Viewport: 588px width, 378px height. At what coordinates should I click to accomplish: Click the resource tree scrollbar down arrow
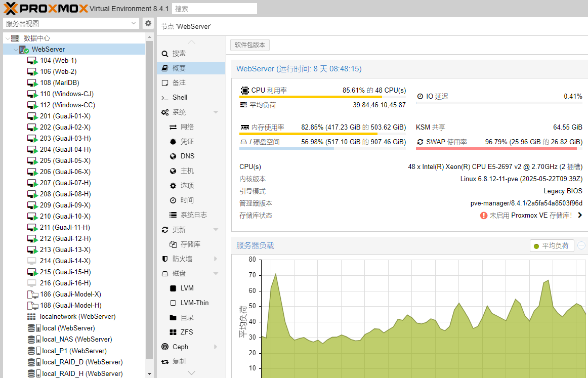click(150, 374)
